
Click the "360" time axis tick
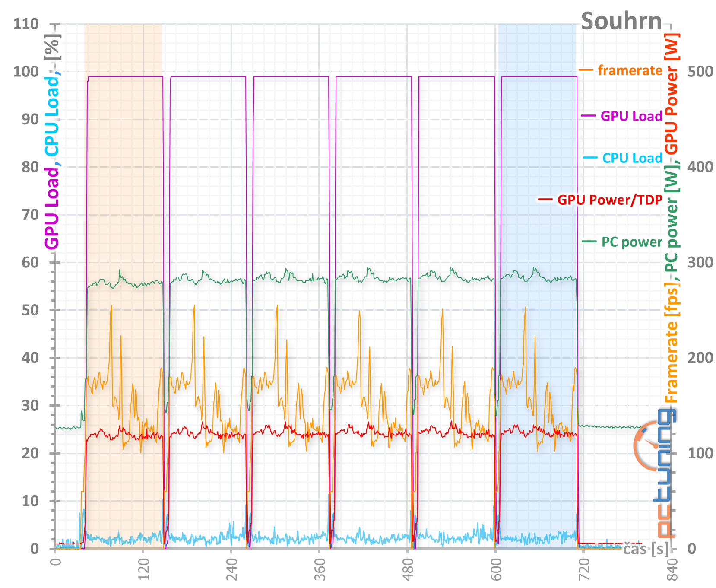320,570
